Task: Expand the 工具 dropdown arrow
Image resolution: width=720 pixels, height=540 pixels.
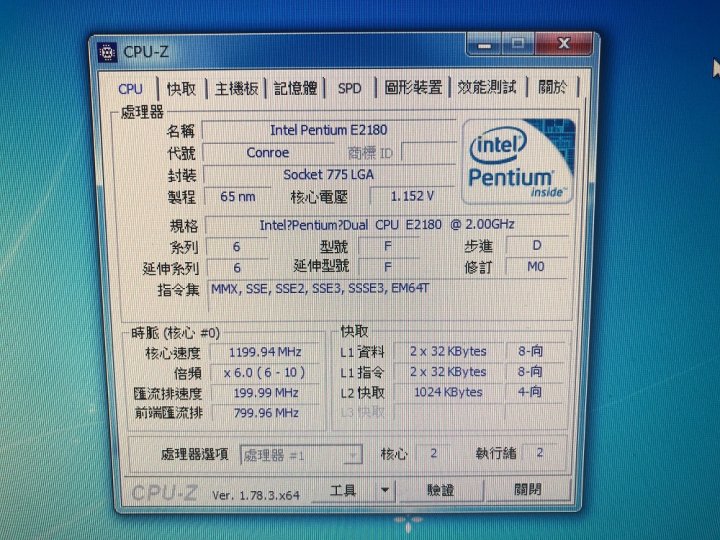Action: 385,490
